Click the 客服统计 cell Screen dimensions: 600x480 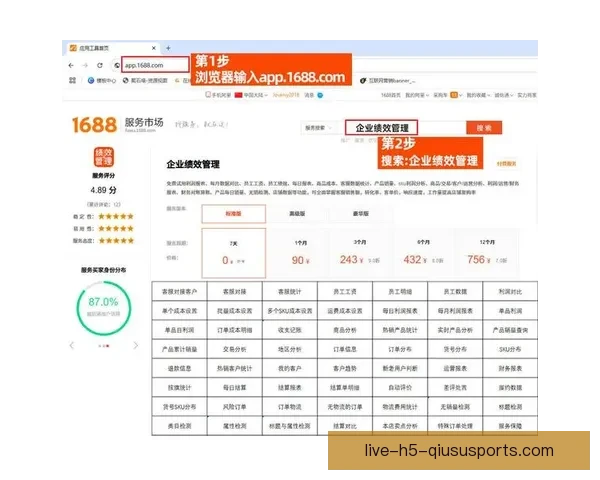[290, 292]
